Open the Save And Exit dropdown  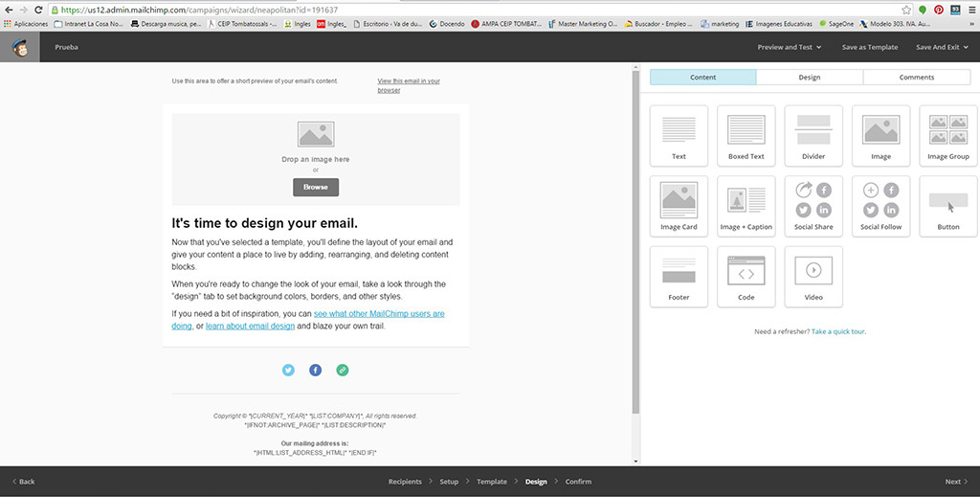pyautogui.click(x=942, y=47)
